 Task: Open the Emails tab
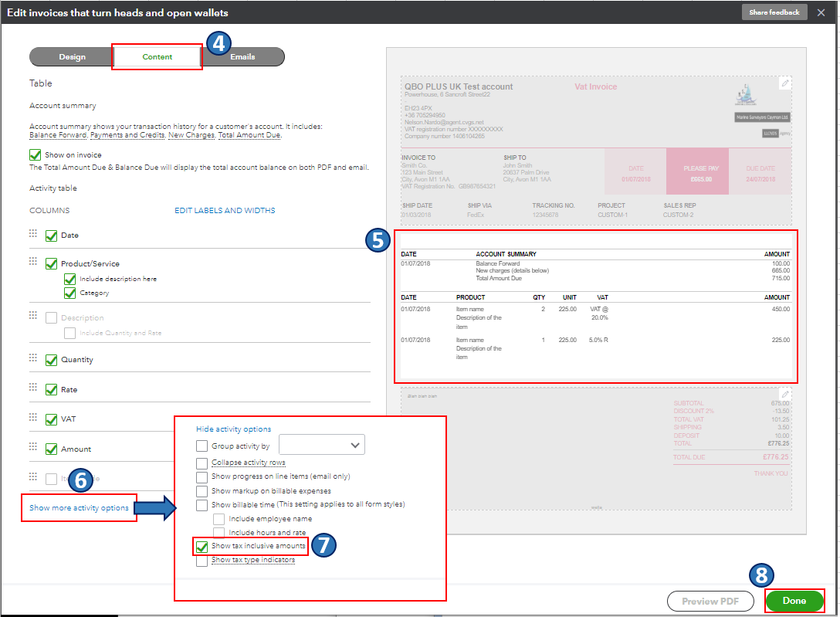pos(242,57)
